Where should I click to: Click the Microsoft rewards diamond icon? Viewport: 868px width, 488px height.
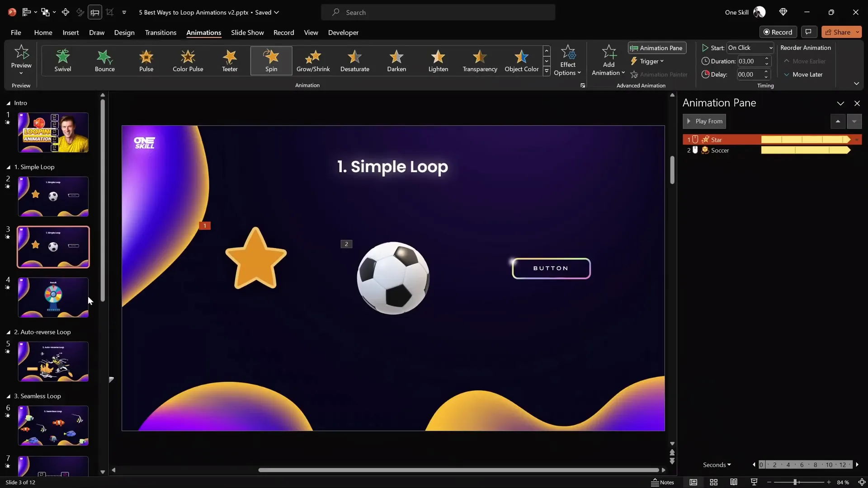pos(783,12)
